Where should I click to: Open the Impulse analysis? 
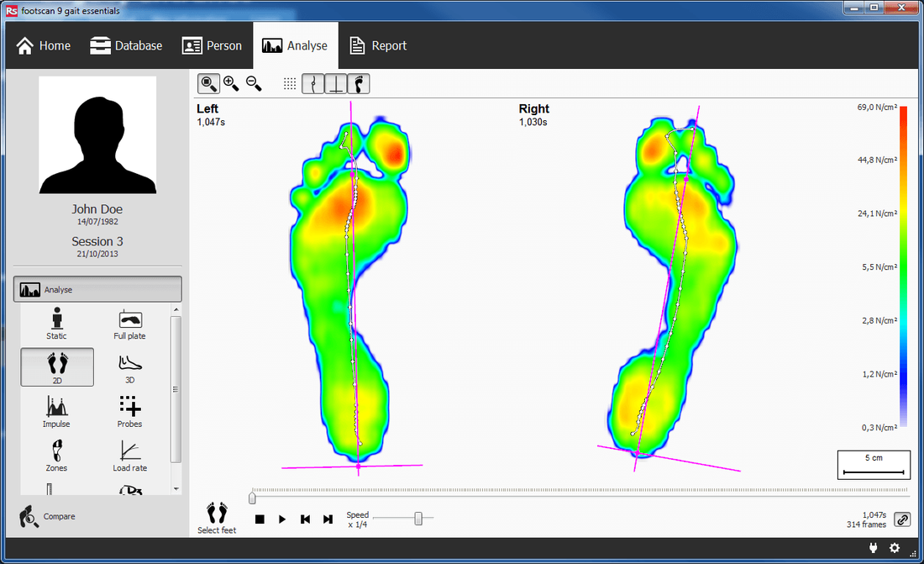[x=56, y=411]
